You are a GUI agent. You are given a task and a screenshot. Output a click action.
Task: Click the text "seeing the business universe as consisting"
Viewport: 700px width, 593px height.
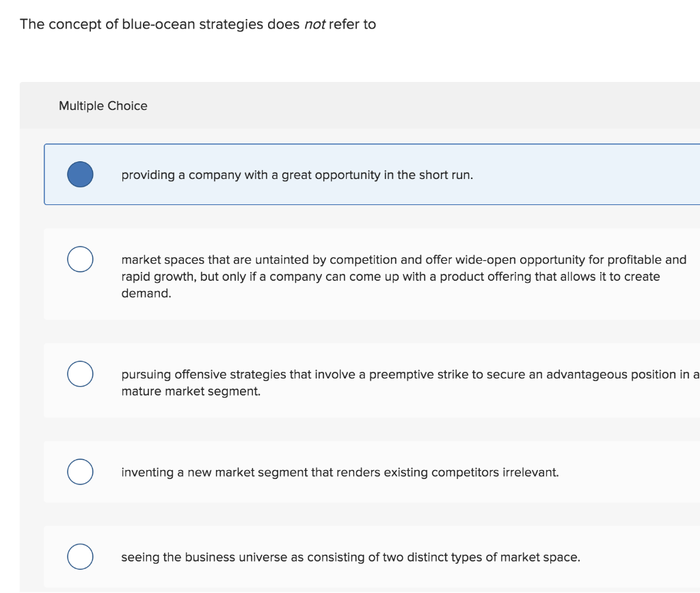(232, 557)
